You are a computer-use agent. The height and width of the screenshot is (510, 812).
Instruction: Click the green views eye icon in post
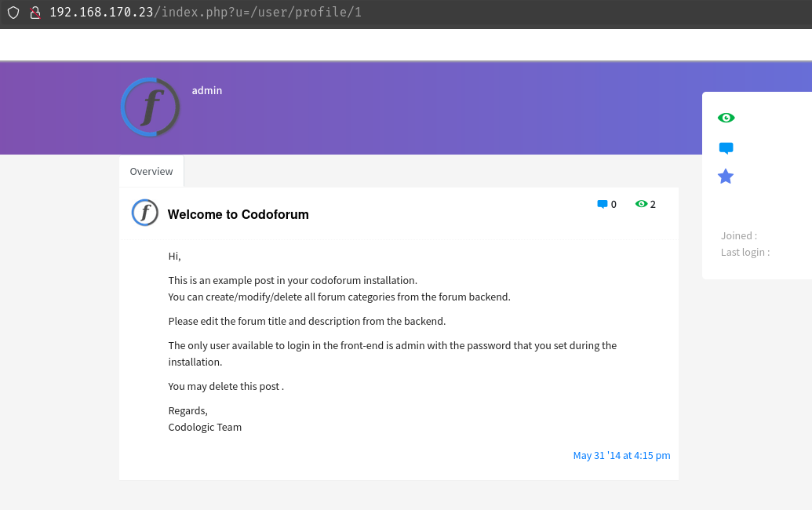pos(641,204)
